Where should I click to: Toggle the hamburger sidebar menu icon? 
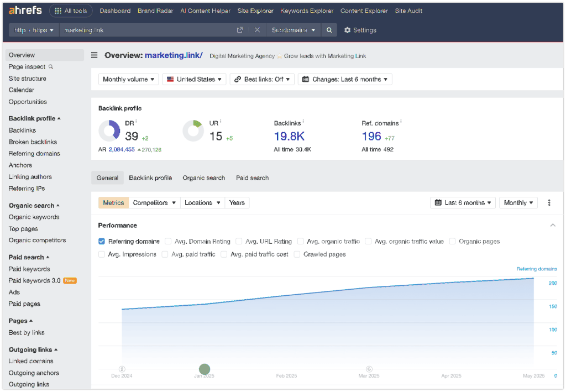(94, 55)
